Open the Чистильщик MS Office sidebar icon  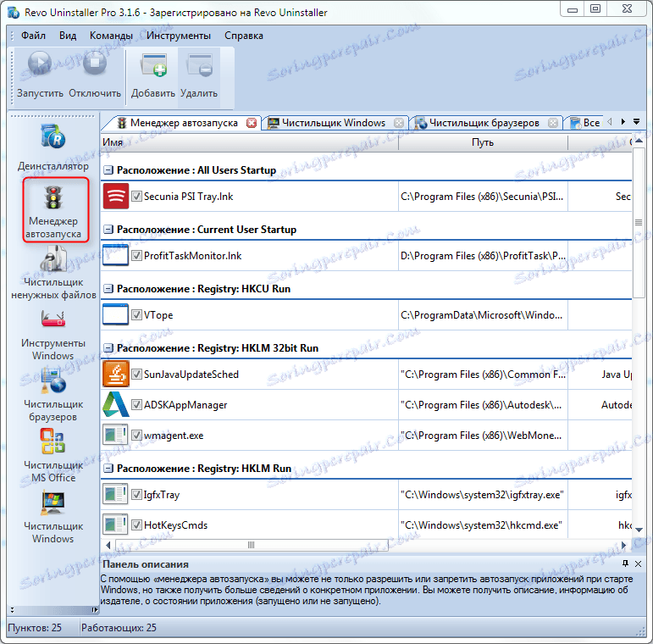[53, 441]
